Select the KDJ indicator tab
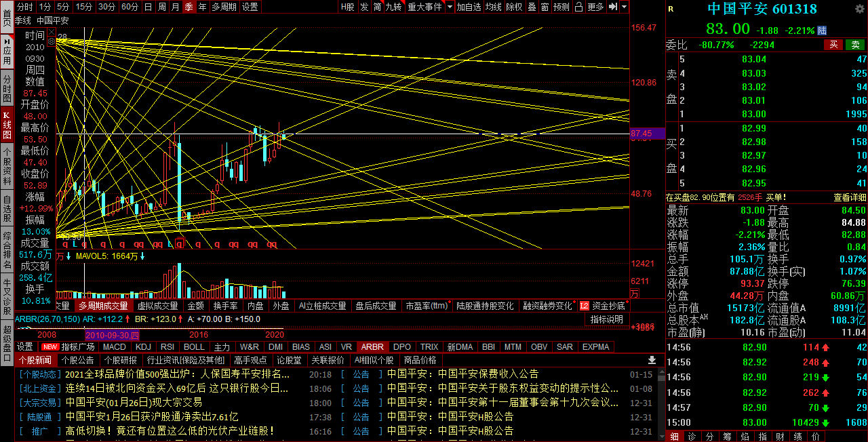The height and width of the screenshot is (442, 868). click(x=144, y=347)
